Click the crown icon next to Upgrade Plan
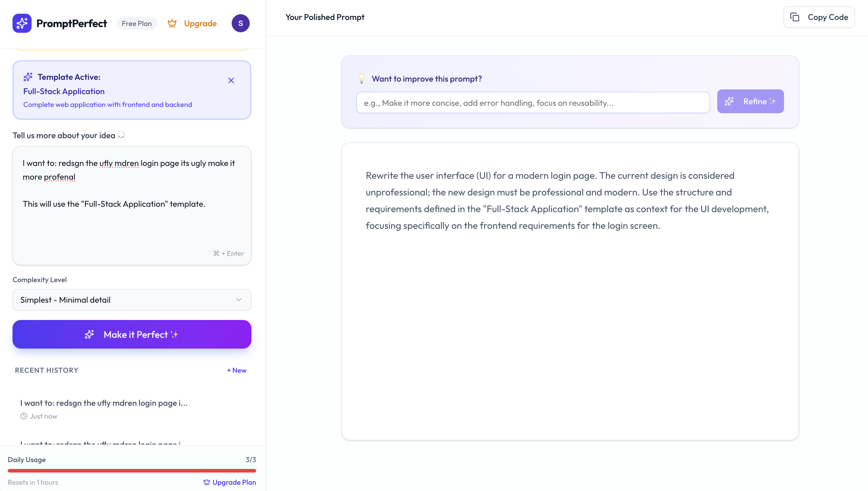 coord(207,482)
